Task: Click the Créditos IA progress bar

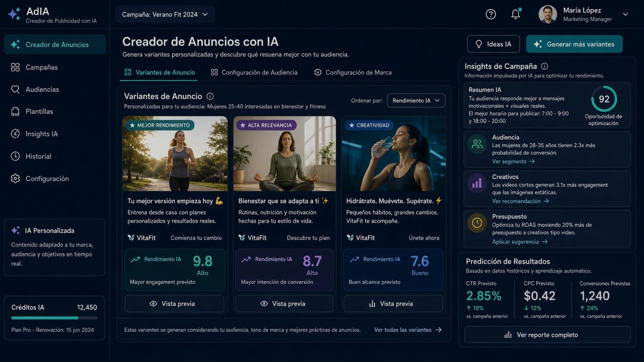Action: (x=54, y=318)
